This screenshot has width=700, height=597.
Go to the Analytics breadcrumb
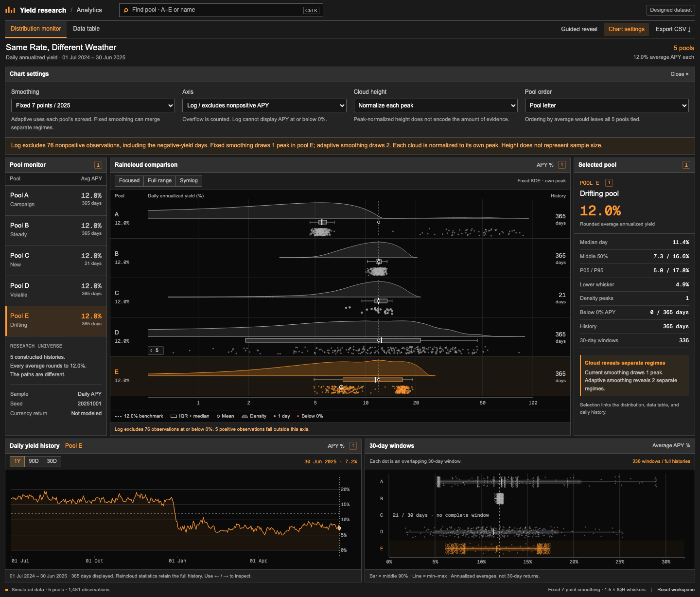tap(89, 10)
